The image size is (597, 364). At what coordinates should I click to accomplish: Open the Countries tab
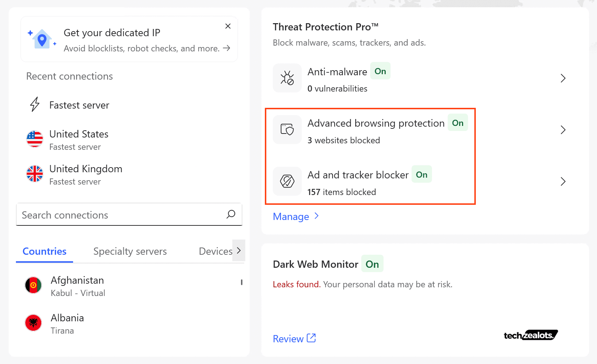pos(44,251)
